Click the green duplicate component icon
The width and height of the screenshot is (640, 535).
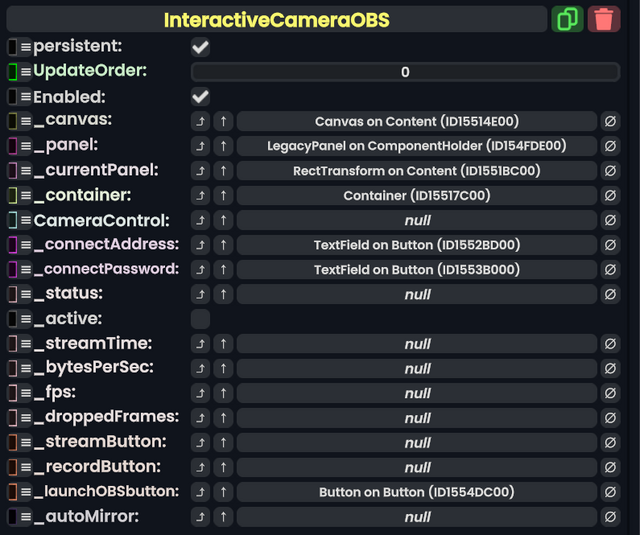click(567, 19)
